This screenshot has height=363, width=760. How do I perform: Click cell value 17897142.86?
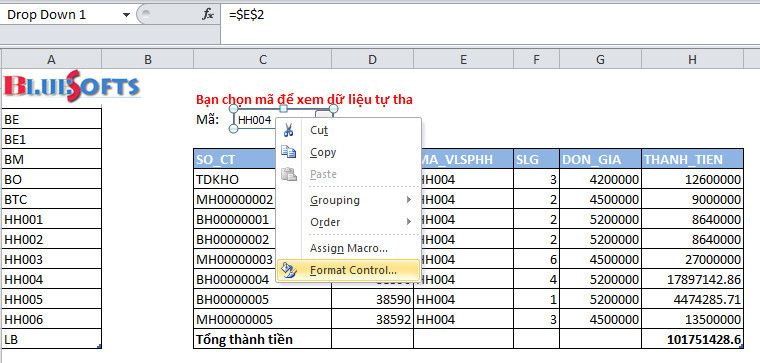coord(692,279)
